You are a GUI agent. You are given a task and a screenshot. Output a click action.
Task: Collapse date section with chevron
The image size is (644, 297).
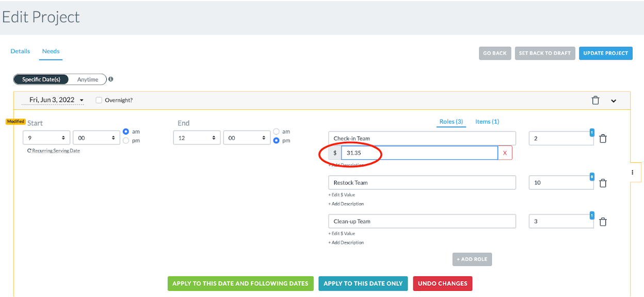point(614,101)
